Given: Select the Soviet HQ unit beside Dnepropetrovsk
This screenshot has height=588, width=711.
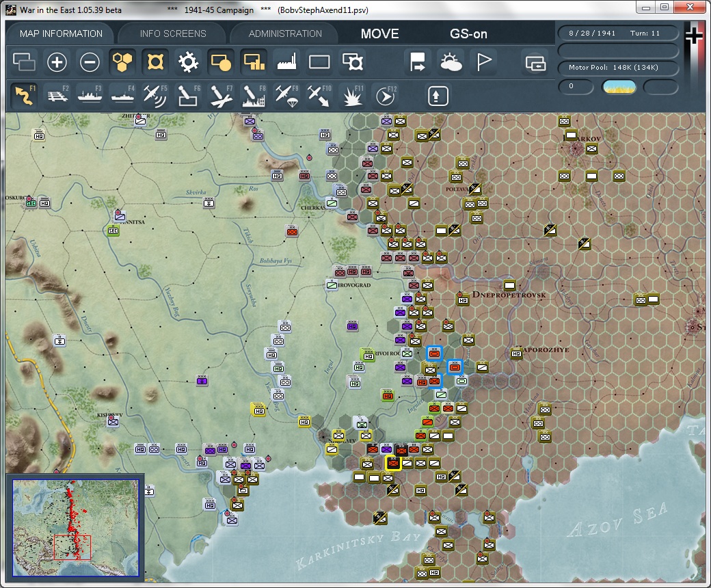Looking at the screenshot, I should click(463, 299).
